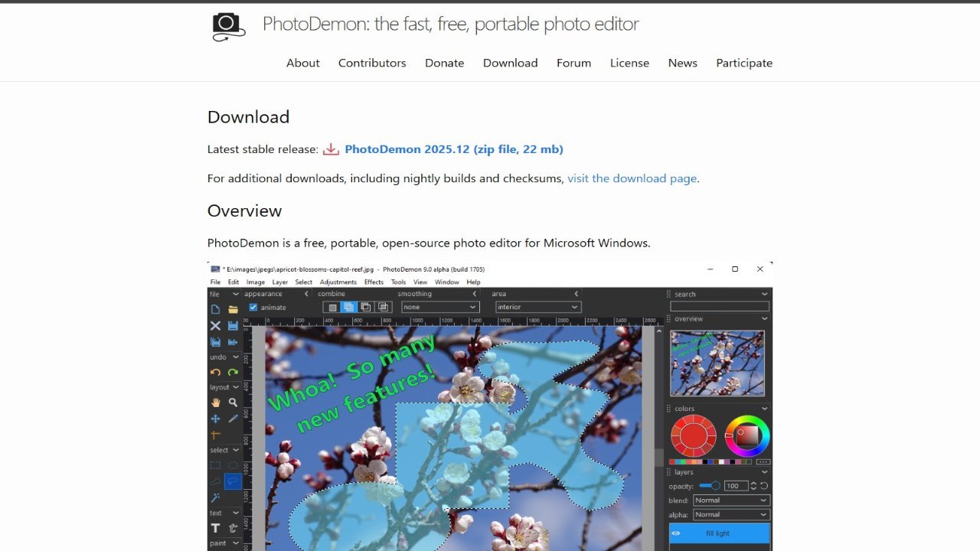Image resolution: width=980 pixels, height=551 pixels.
Task: Go to the Contributors page
Action: pyautogui.click(x=372, y=63)
